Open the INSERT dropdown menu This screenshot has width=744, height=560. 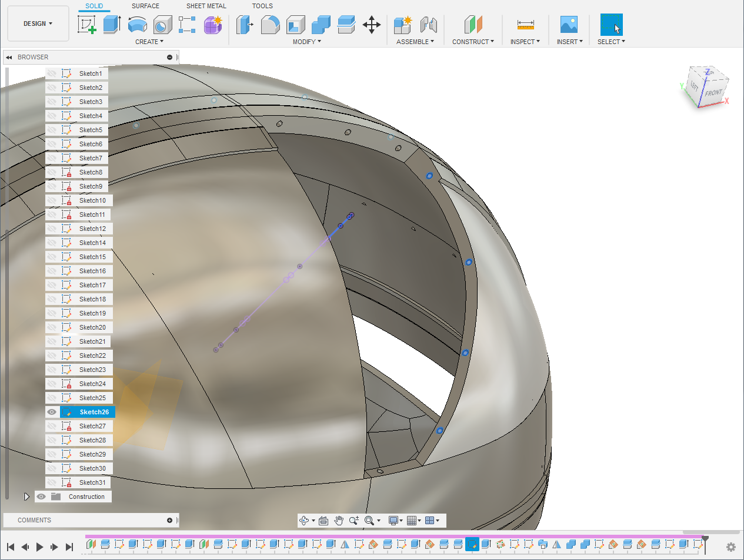(570, 42)
